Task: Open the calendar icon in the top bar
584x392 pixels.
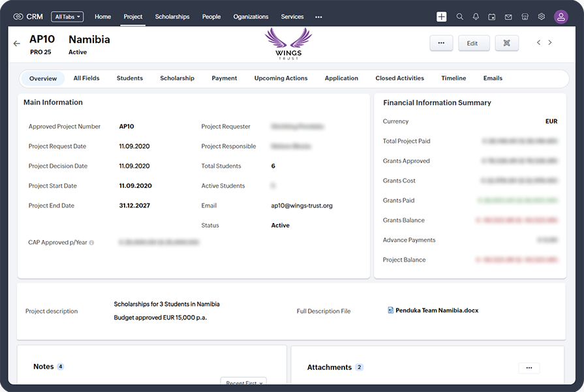Action: 492,16
